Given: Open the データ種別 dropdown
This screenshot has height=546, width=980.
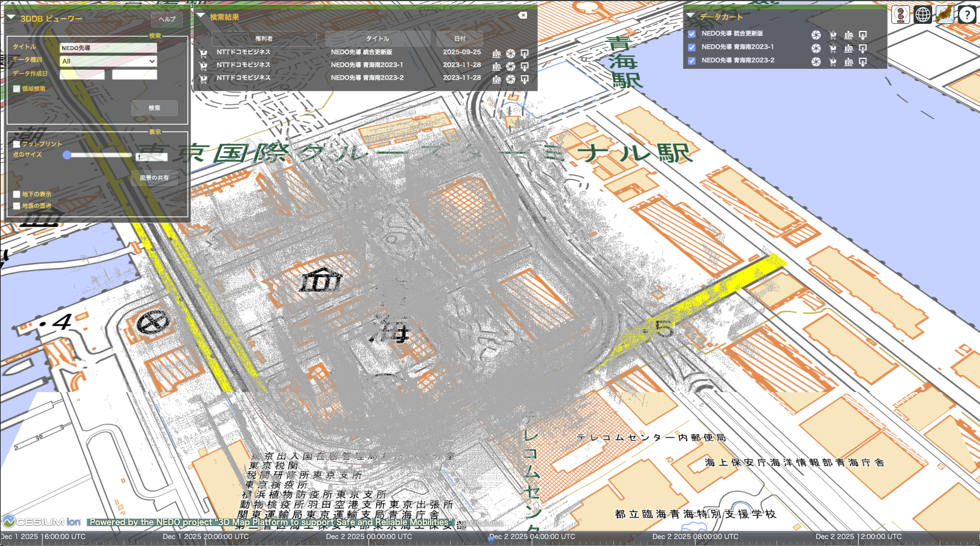Looking at the screenshot, I should (x=108, y=61).
